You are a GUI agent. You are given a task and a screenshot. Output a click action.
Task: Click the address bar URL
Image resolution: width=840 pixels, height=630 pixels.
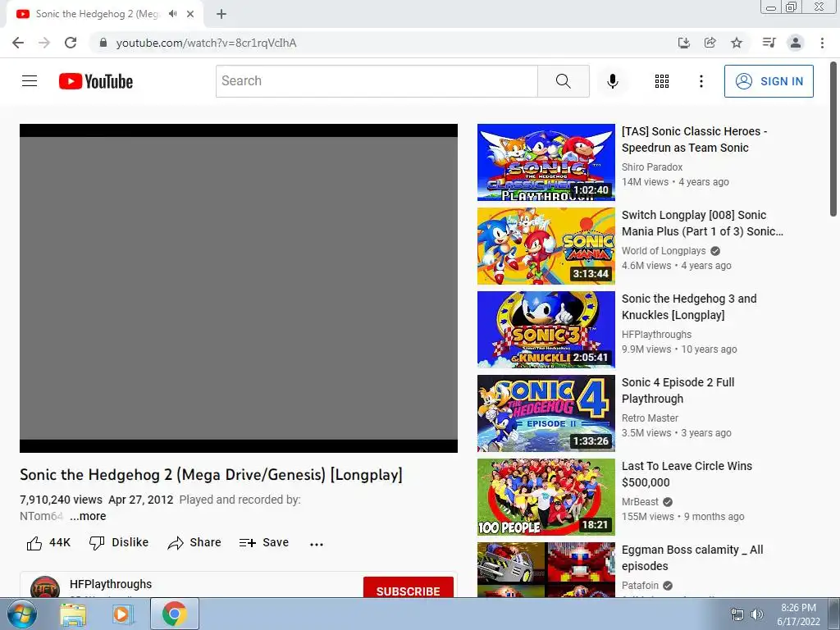[x=206, y=43]
